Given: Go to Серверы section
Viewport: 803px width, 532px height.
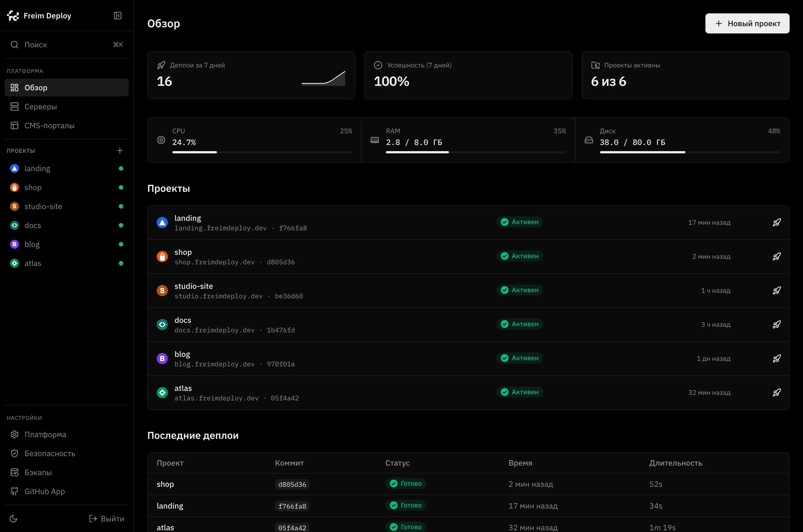Looking at the screenshot, I should point(66,107).
